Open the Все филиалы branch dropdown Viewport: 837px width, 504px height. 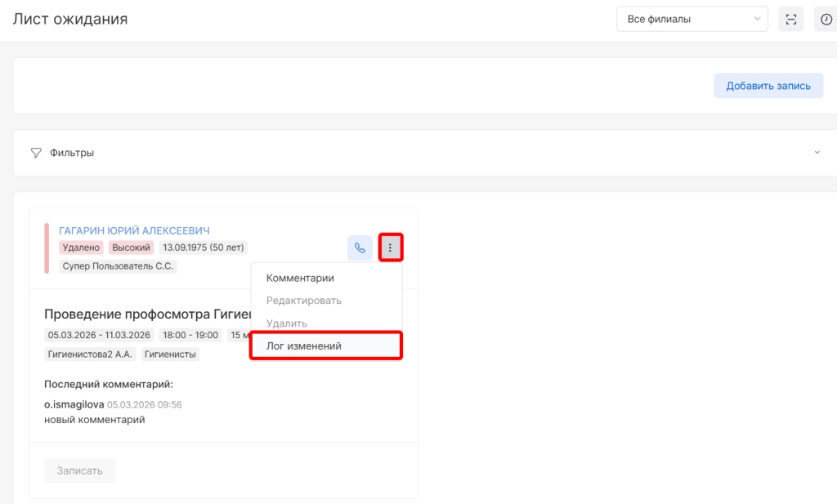[x=692, y=20]
